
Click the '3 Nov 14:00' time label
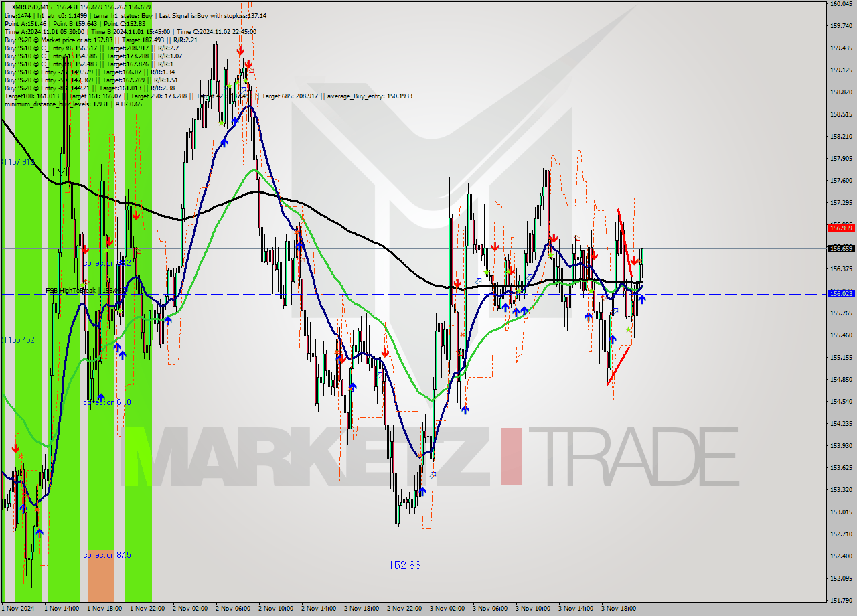pos(577,609)
